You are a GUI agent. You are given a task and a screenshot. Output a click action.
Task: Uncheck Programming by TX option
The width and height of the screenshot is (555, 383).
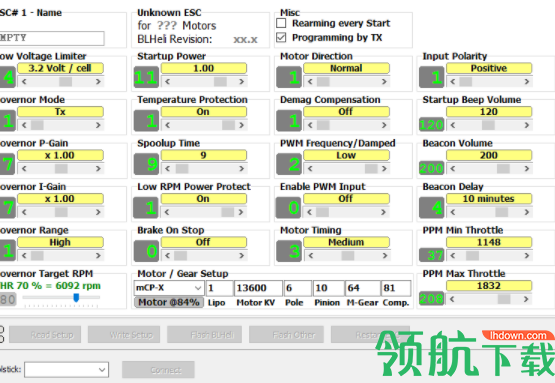pos(281,38)
